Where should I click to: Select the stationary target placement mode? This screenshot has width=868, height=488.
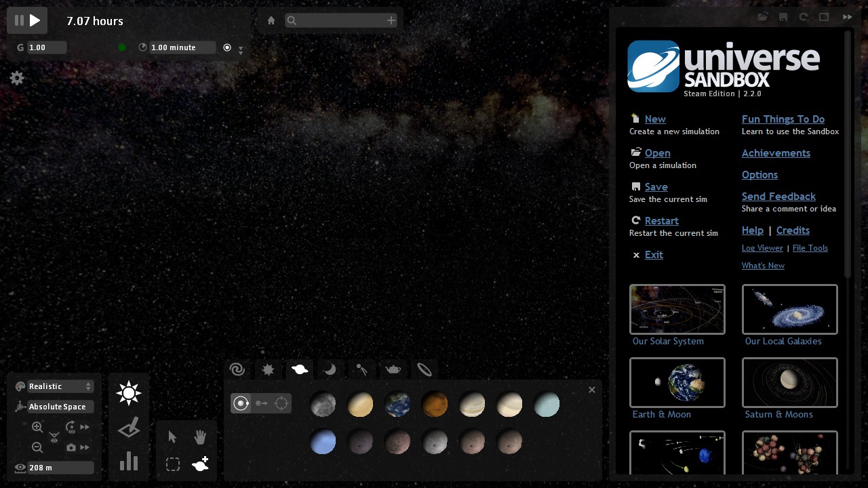281,403
